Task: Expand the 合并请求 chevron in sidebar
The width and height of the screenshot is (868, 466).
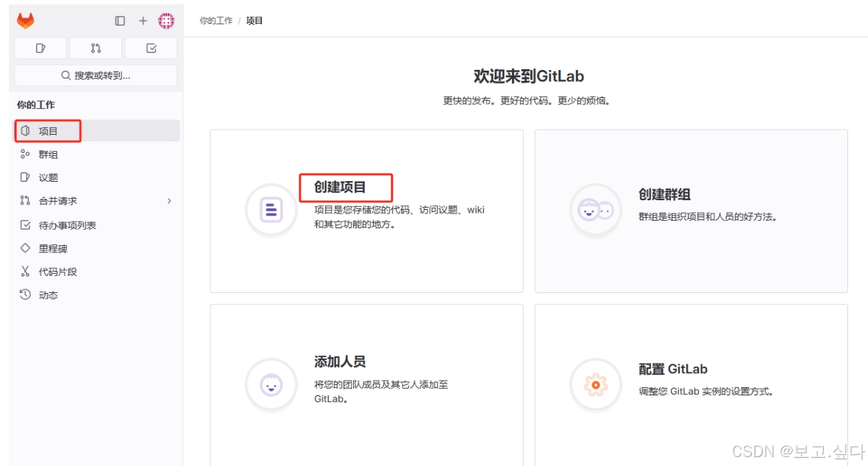Action: coord(168,201)
